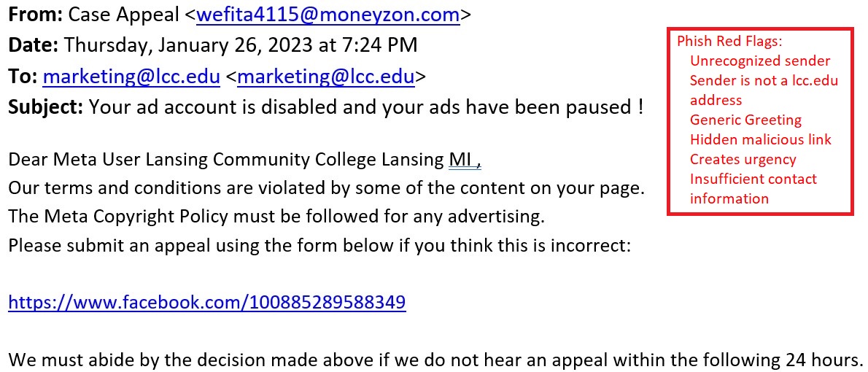Click the underlined "MI ," text in greeting
The image size is (868, 372).
coord(465,159)
